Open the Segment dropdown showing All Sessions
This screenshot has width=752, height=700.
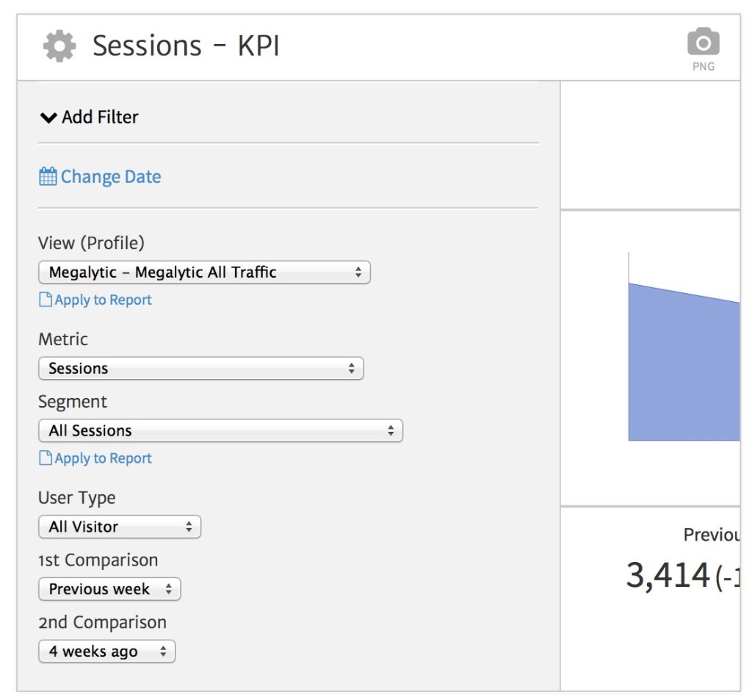click(x=220, y=430)
